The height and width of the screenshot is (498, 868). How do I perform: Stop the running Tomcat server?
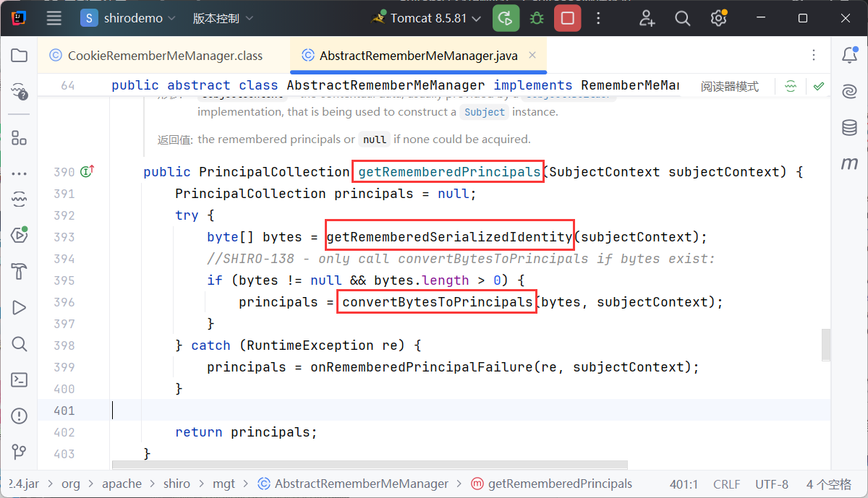click(568, 18)
